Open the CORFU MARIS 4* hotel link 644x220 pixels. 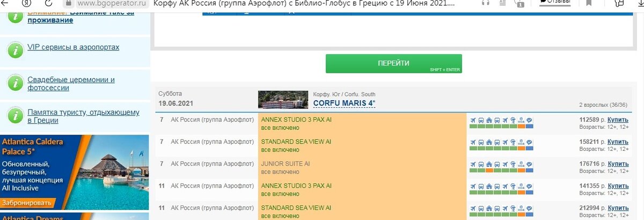(x=345, y=103)
